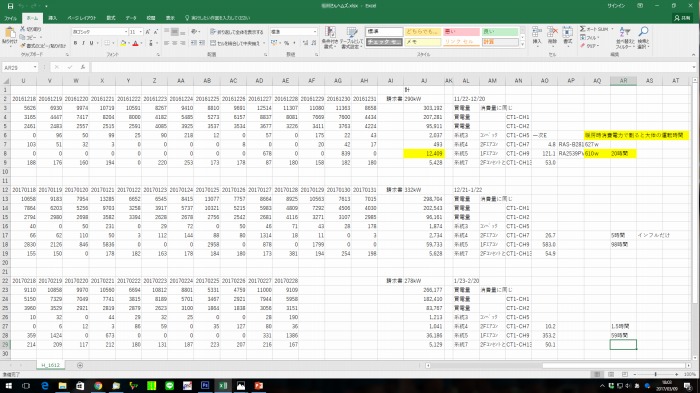Open Format as Table gallery
This screenshot has height=393, width=700.
pos(352,38)
